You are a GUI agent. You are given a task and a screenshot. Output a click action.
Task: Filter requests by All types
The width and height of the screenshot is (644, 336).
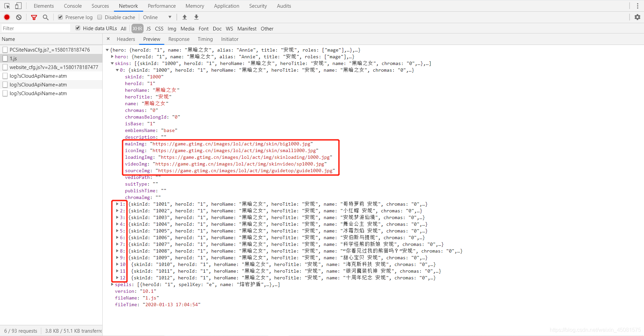coord(123,28)
